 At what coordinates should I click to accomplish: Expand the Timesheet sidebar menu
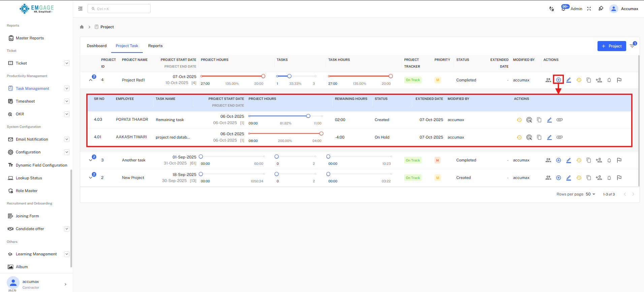(x=67, y=101)
